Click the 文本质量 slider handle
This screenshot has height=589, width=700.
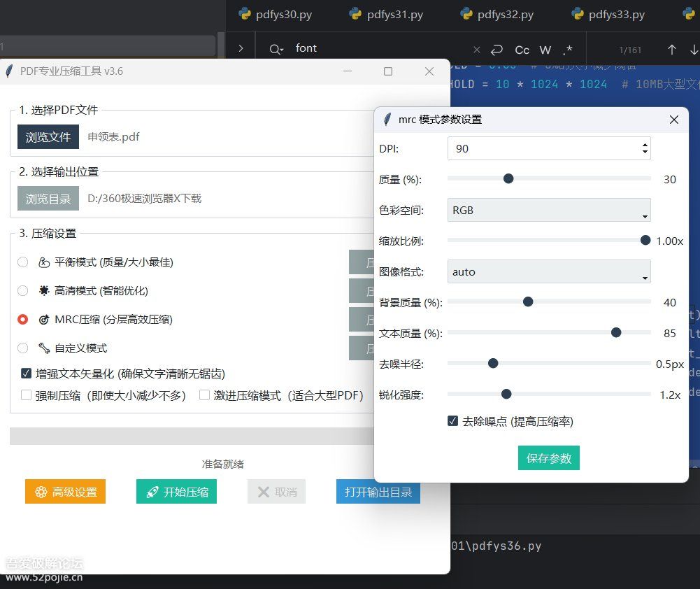[x=616, y=332]
